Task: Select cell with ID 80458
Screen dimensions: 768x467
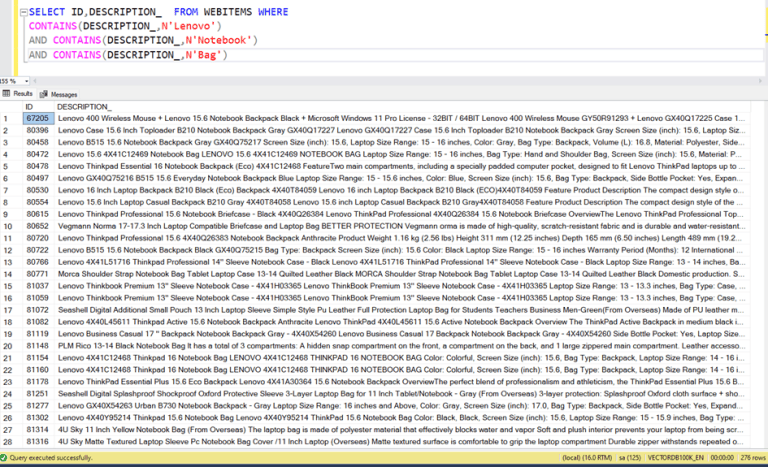Action: [x=38, y=142]
